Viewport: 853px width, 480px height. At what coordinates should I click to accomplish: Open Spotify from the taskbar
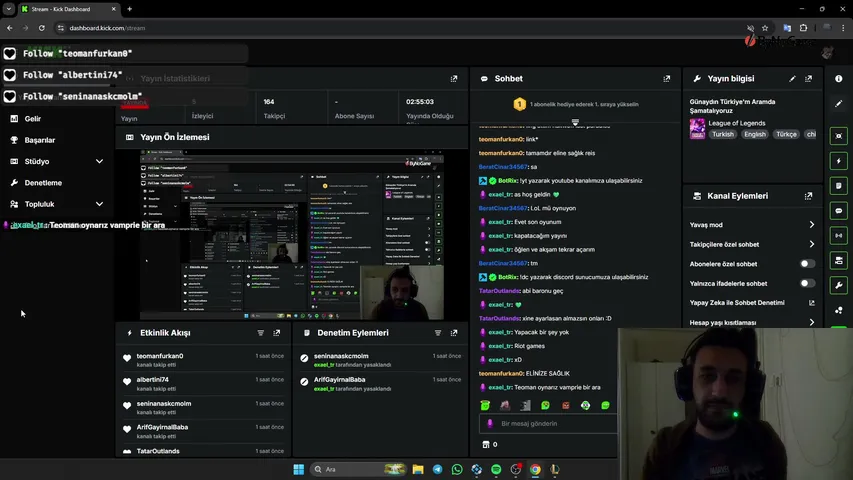496,469
